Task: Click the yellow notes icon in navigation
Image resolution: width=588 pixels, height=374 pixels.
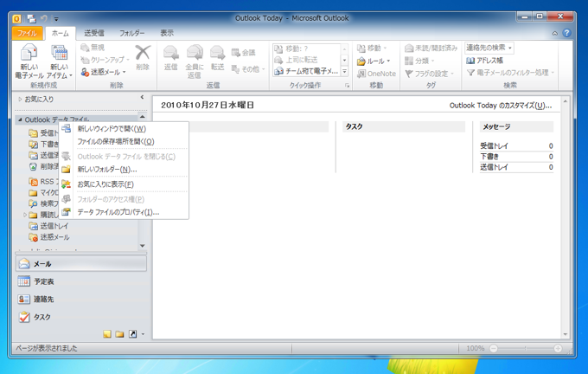Action: 107,334
